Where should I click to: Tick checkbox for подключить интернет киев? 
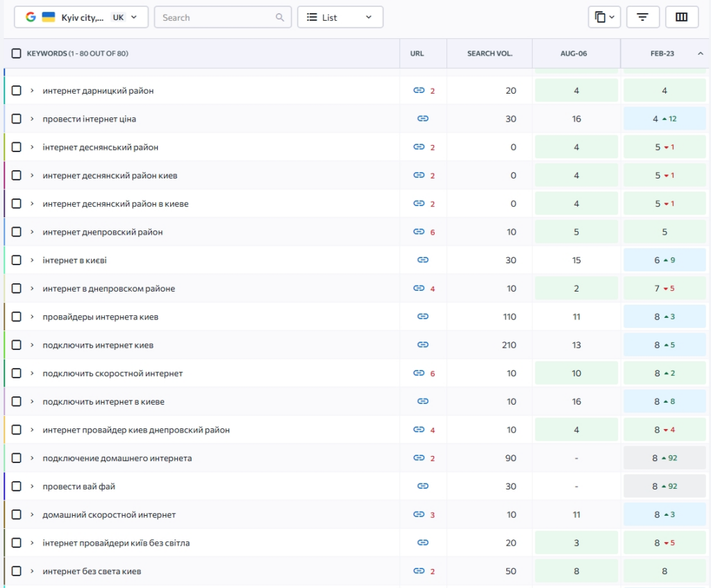click(17, 345)
